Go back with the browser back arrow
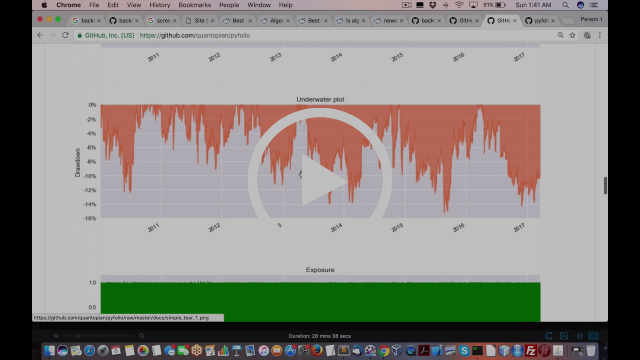Image resolution: width=640 pixels, height=360 pixels. click(x=40, y=36)
